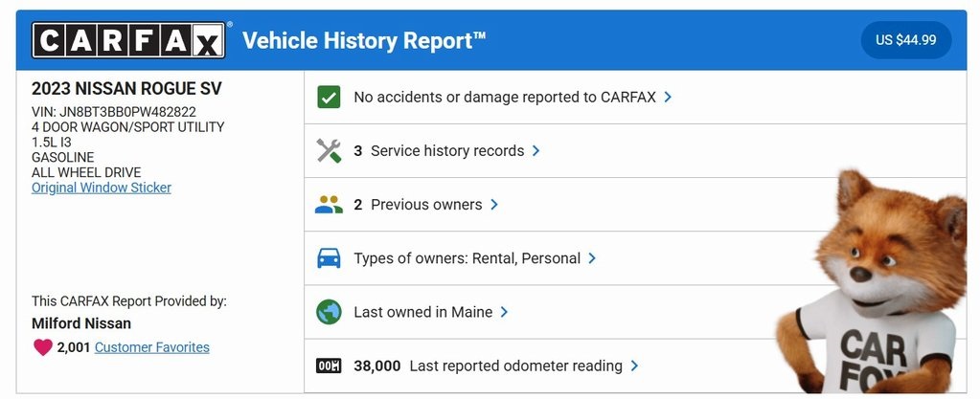
Task: Click the heart Customer Favorites icon
Action: click(x=43, y=347)
